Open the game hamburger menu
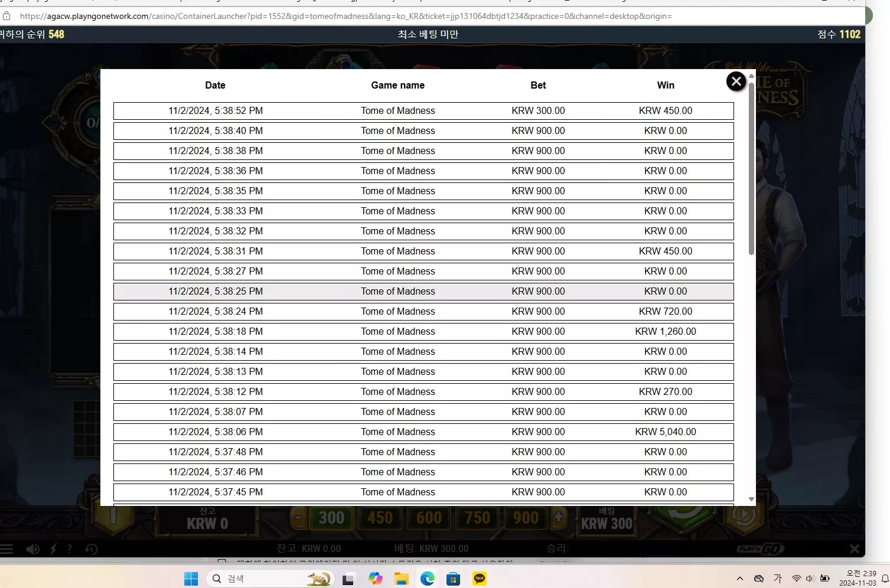890x588 pixels. (6, 549)
